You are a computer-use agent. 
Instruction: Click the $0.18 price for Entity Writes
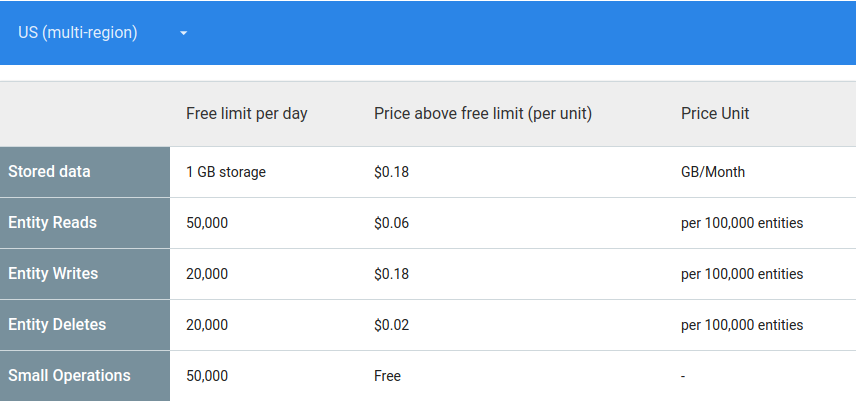coord(392,274)
